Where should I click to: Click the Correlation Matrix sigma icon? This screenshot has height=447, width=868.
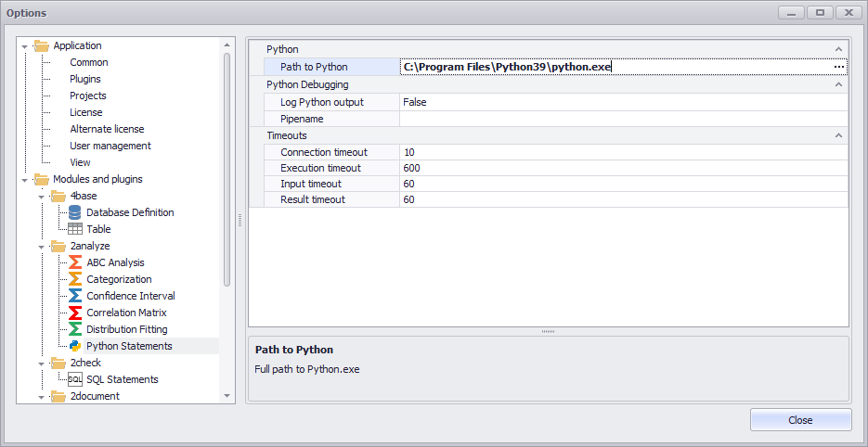pos(75,313)
